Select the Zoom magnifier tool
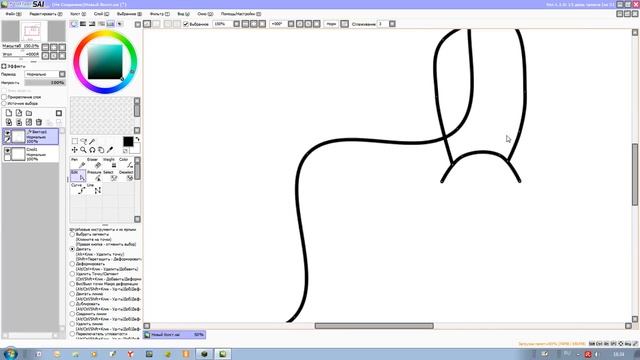The image size is (640, 360). pos(83,150)
